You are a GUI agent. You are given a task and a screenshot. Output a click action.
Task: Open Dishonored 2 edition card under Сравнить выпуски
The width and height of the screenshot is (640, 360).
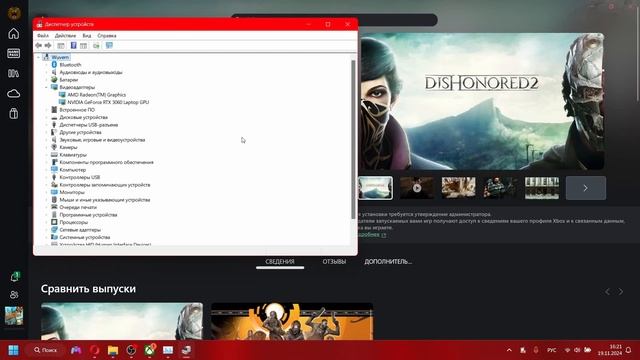[122, 321]
